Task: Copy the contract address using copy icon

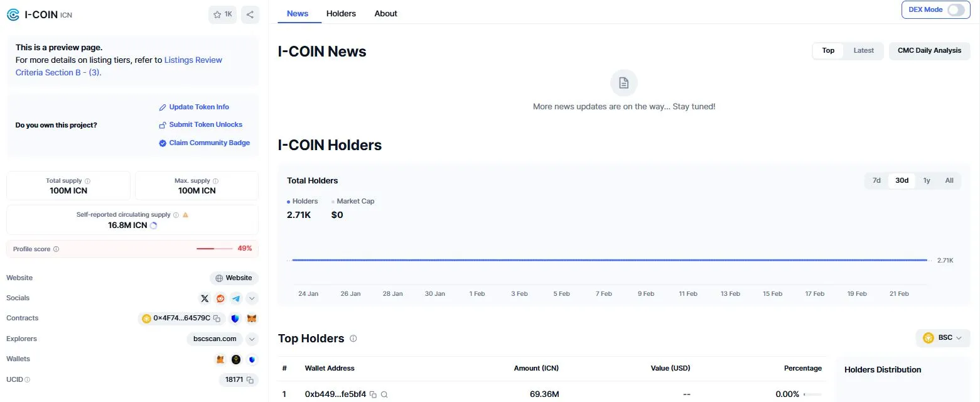Action: (x=217, y=318)
